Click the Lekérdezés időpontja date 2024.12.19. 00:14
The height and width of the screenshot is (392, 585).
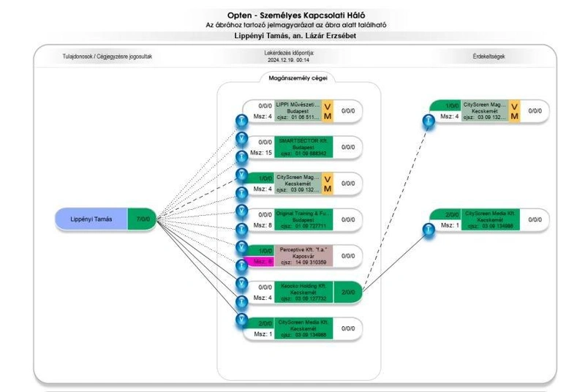pyautogui.click(x=288, y=60)
